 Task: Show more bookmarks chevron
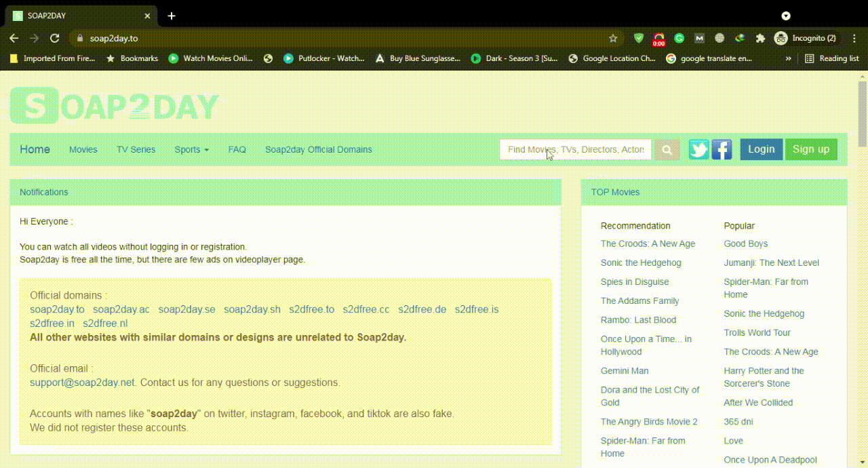[x=788, y=58]
